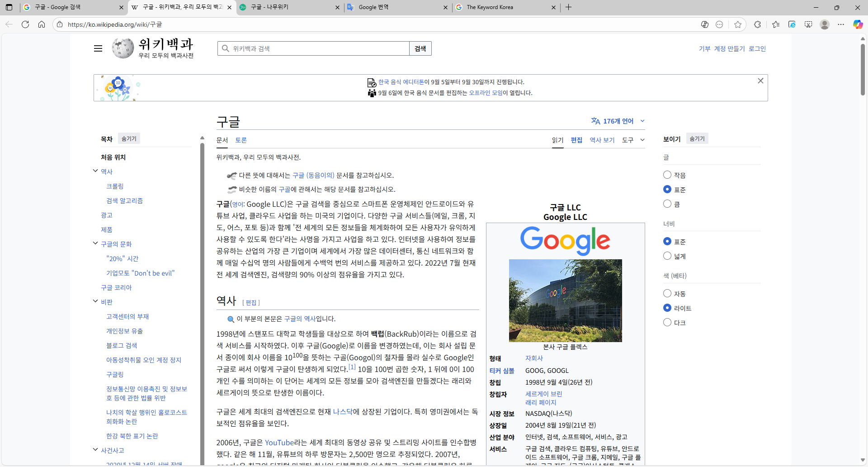Image resolution: width=868 pixels, height=467 pixels.
Task: Collapse the 구글의 문화 contents section
Action: point(95,243)
